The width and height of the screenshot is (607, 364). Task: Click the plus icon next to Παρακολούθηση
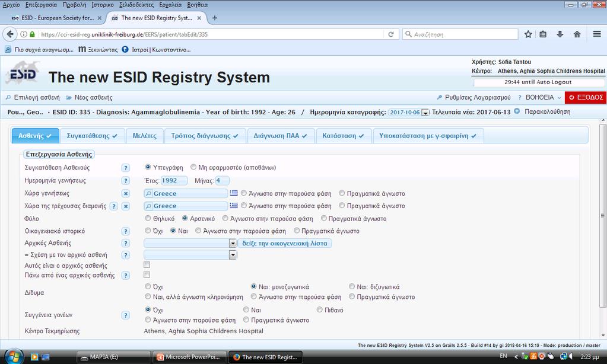coord(517,111)
